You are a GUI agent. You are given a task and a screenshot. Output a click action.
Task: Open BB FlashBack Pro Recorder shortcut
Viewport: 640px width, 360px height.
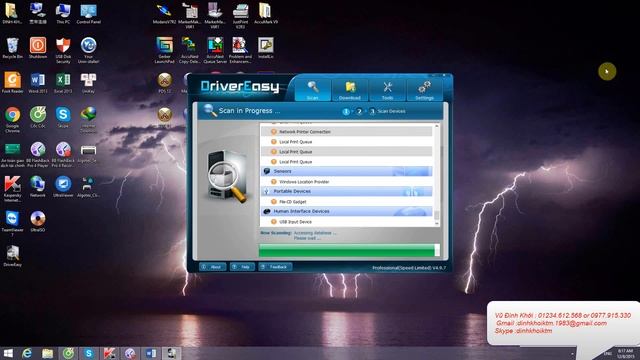tap(63, 154)
